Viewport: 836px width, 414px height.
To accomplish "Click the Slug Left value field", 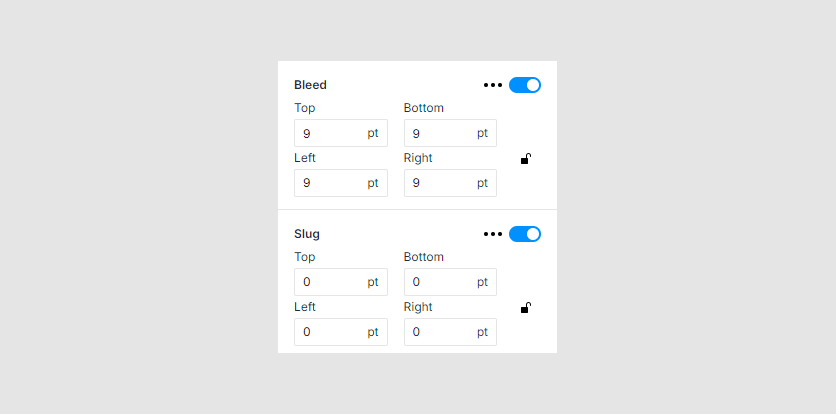I will coord(328,332).
